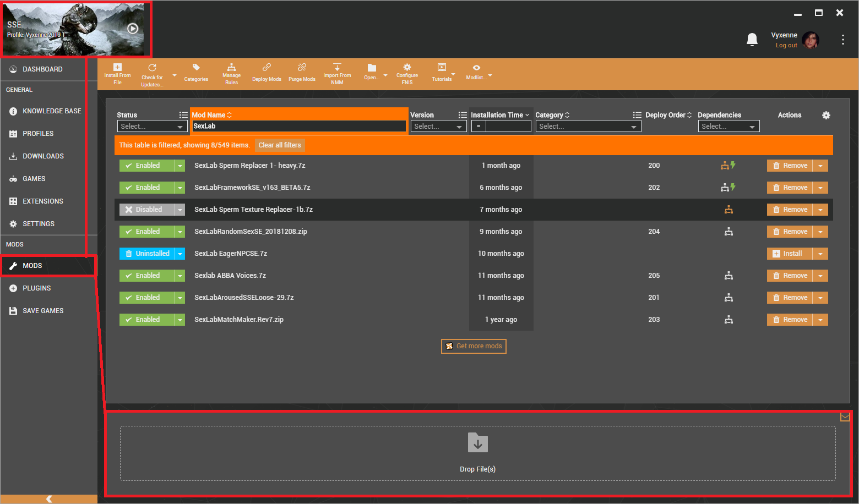The image size is (859, 504).
Task: Open Status filter Select dropdown
Action: click(152, 126)
